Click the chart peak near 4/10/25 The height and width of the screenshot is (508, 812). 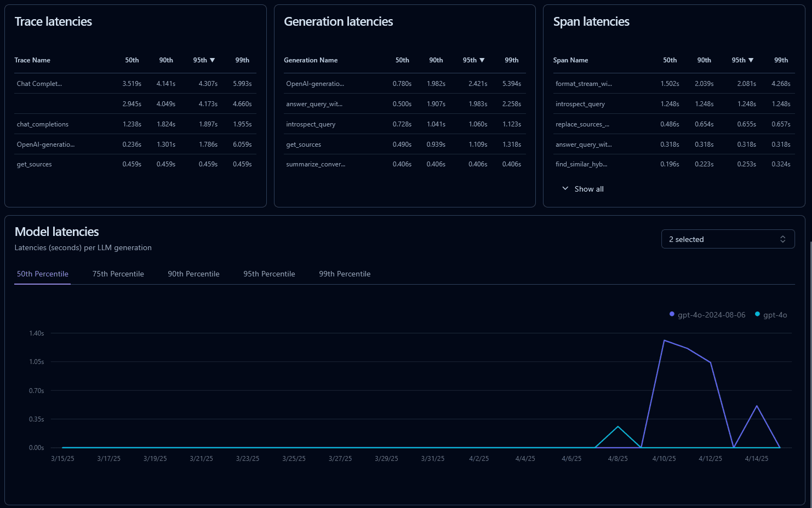click(664, 340)
